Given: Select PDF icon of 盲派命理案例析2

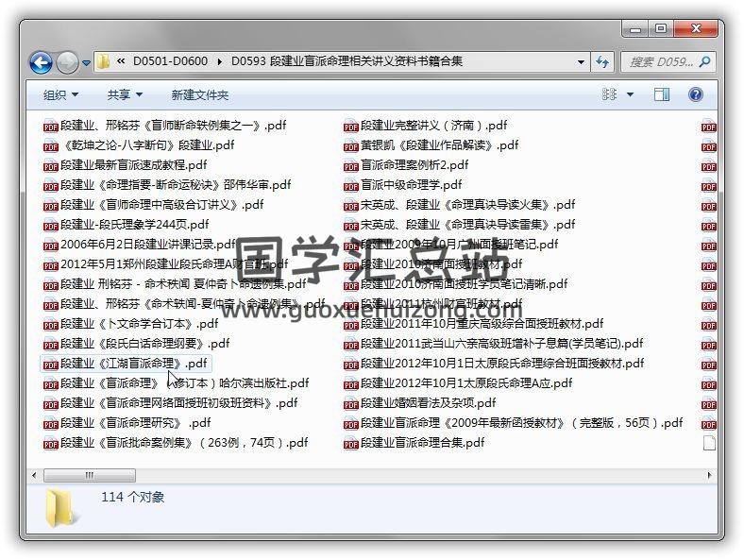Looking at the screenshot, I should (x=350, y=166).
